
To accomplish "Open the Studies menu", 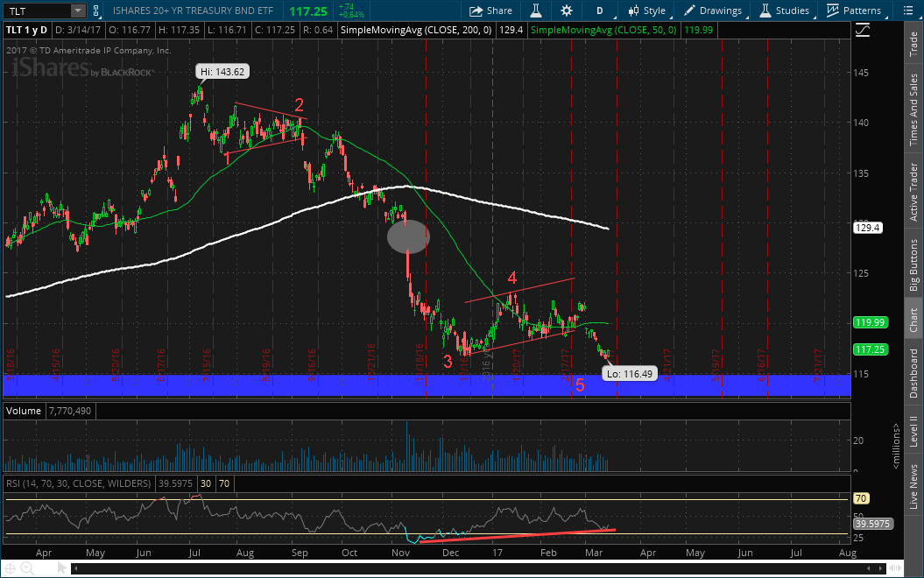I will coord(785,11).
